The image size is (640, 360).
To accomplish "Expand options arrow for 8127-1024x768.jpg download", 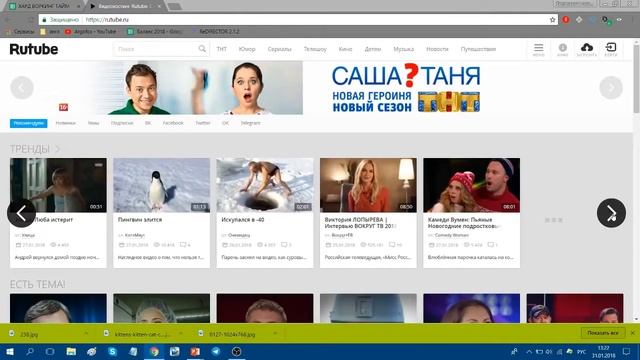I will pos(275,334).
